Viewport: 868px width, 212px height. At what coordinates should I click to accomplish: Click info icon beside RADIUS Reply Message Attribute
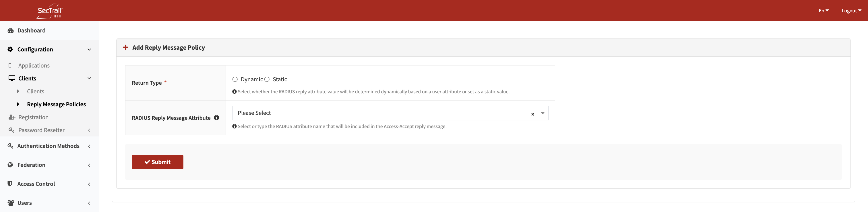pos(217,117)
